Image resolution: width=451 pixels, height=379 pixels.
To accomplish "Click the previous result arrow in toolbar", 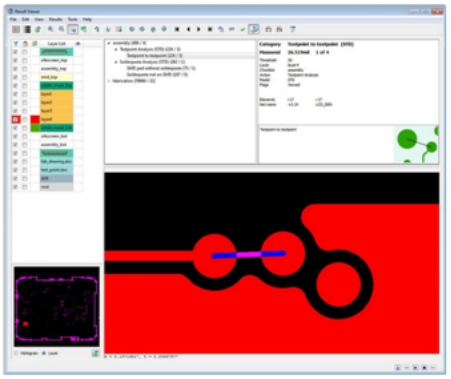I will pyautogui.click(x=188, y=29).
